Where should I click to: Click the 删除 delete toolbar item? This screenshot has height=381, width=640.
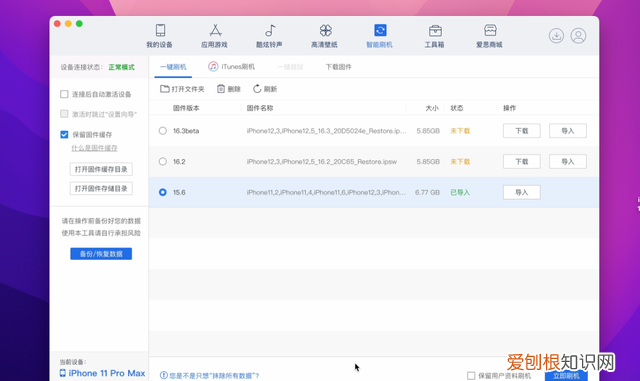[229, 89]
